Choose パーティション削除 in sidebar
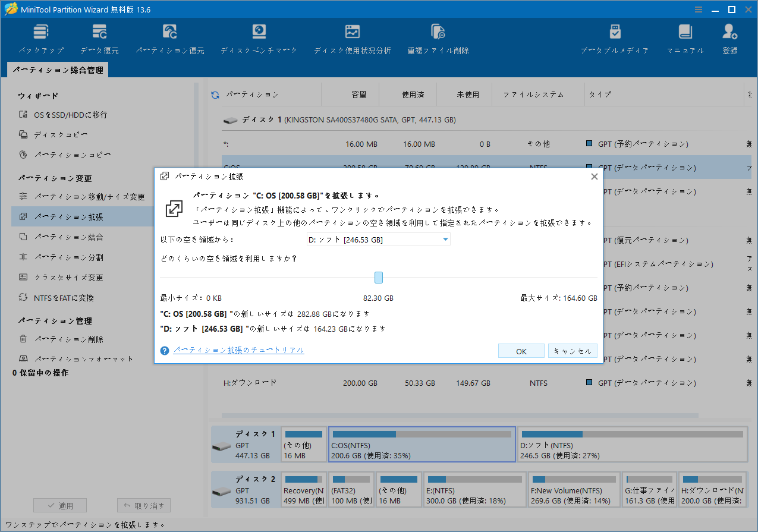 (61, 339)
